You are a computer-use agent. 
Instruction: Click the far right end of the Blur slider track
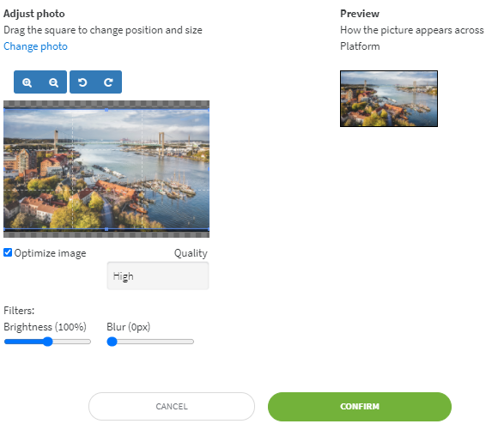[x=192, y=342]
